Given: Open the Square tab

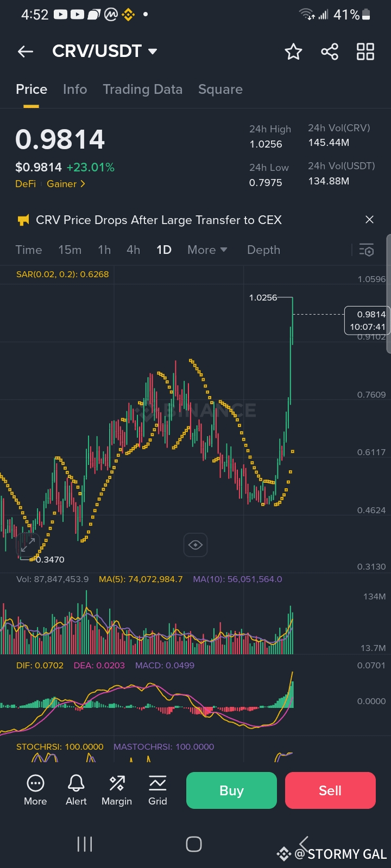Looking at the screenshot, I should click(x=220, y=90).
